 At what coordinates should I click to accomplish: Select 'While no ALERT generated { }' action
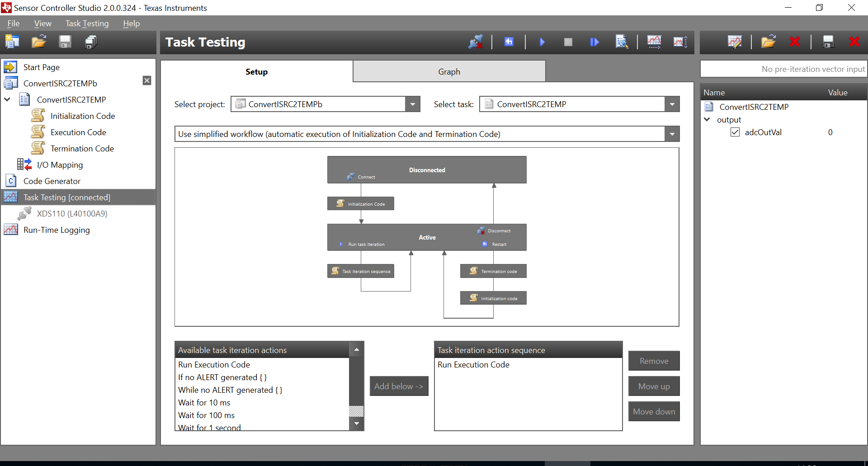[262, 390]
